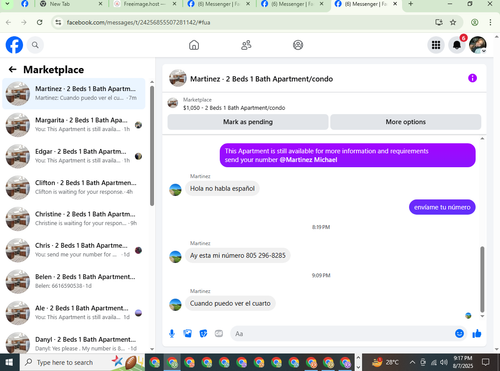Send a thumbs-up like

point(477,333)
